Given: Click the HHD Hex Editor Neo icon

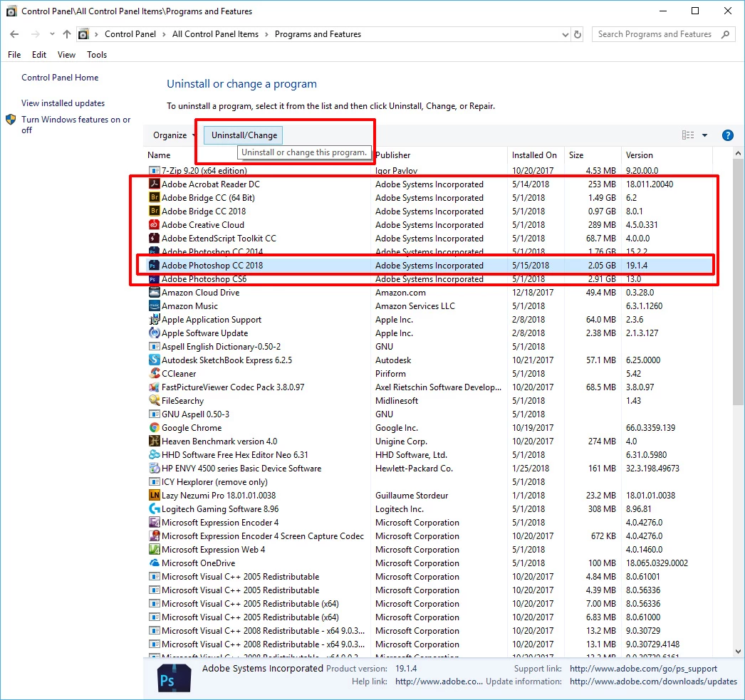Looking at the screenshot, I should tap(154, 454).
